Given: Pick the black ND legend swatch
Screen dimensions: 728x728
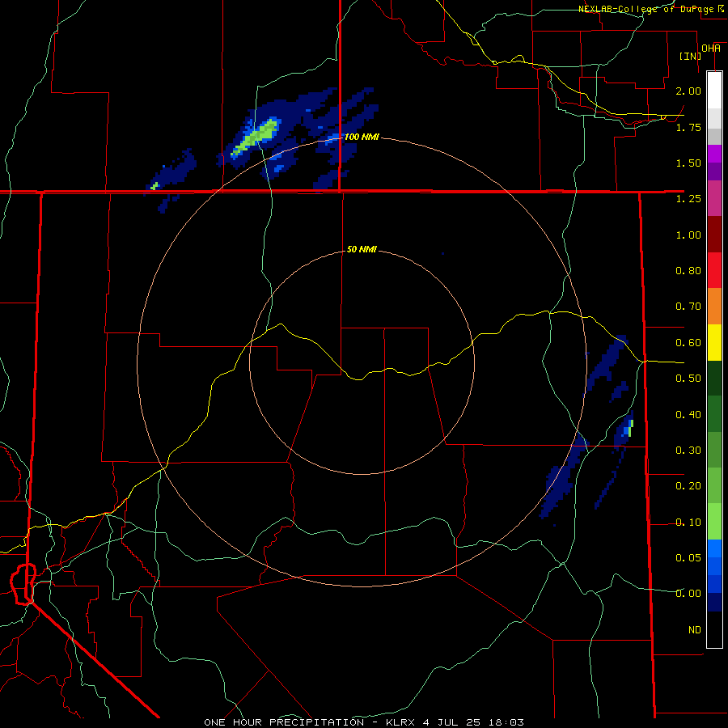Looking at the screenshot, I should pos(714,629).
